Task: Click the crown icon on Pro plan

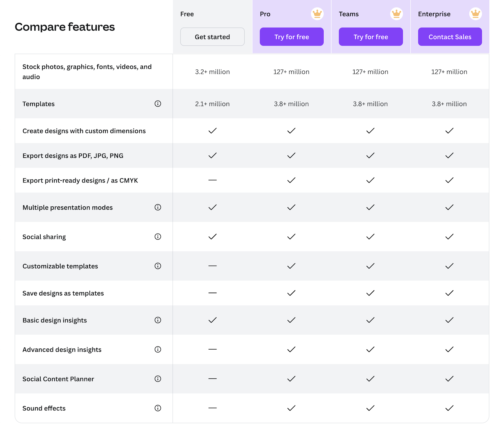Action: (317, 14)
